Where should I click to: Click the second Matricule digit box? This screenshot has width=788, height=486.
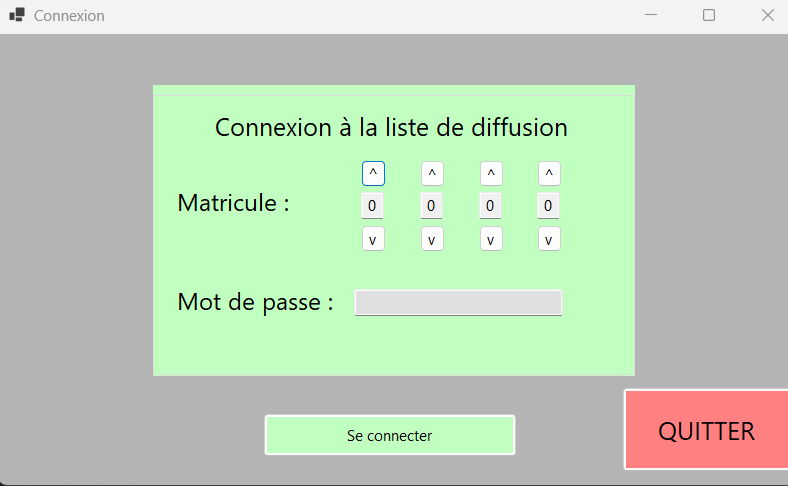point(431,206)
